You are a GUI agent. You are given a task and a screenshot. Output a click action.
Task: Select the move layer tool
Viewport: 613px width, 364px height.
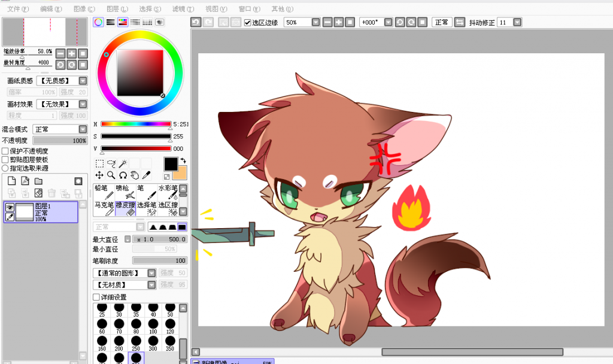[x=100, y=175]
